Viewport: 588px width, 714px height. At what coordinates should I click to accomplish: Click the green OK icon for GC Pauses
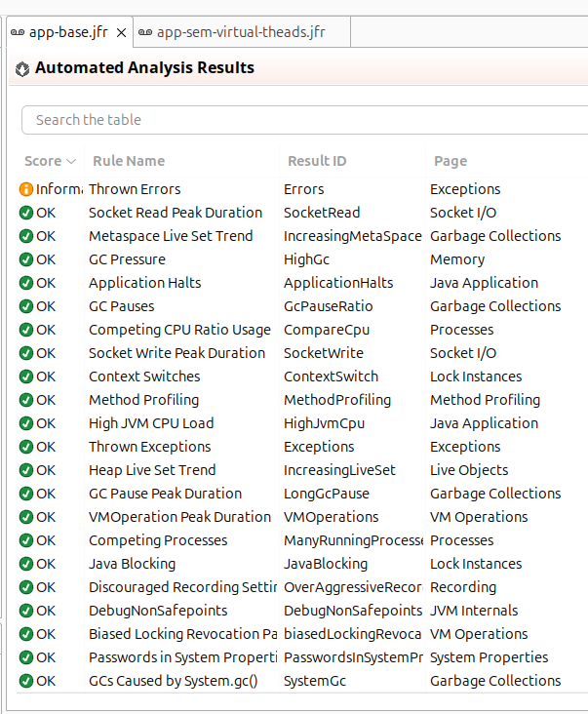coord(26,306)
